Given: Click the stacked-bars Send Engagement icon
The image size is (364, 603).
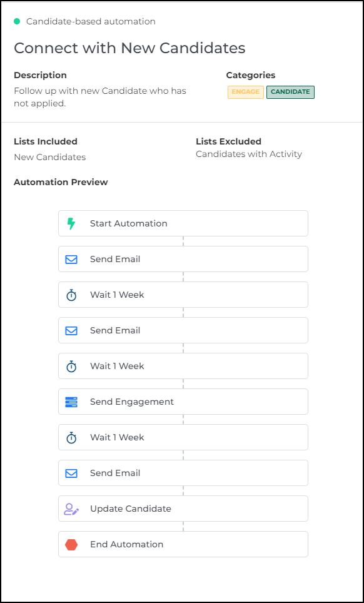Looking at the screenshot, I should [x=71, y=402].
